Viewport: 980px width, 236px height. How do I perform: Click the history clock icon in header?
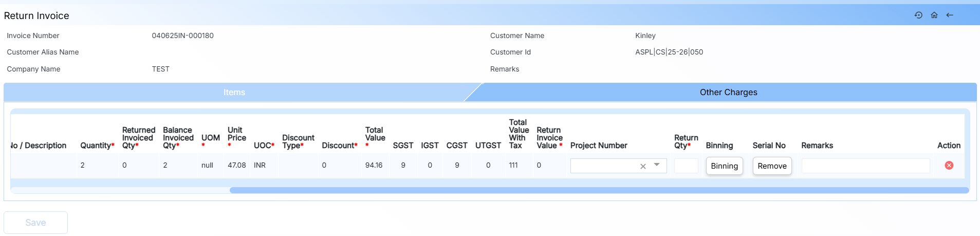[918, 15]
